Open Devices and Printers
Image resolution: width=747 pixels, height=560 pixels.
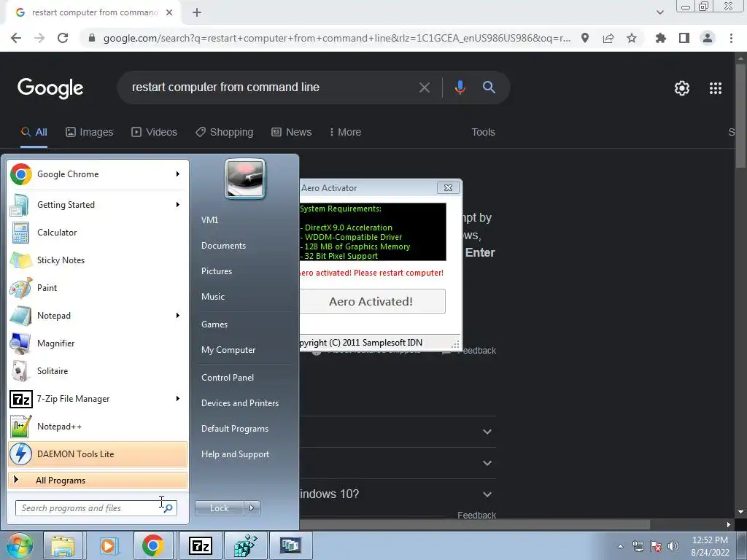pos(240,403)
